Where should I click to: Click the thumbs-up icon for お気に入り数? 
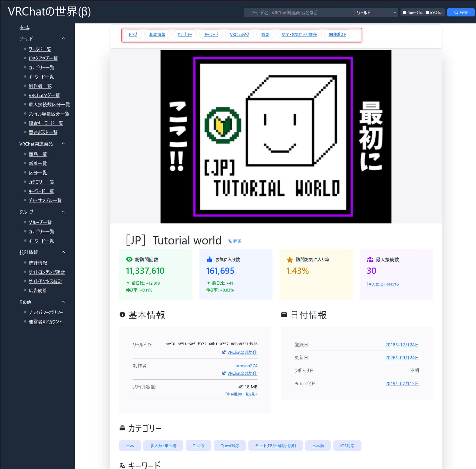210,259
